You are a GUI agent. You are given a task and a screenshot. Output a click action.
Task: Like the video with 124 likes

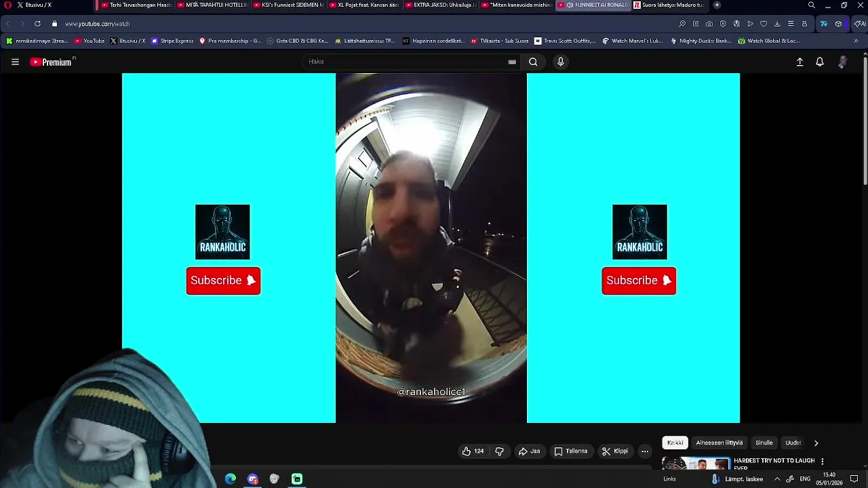[473, 451]
